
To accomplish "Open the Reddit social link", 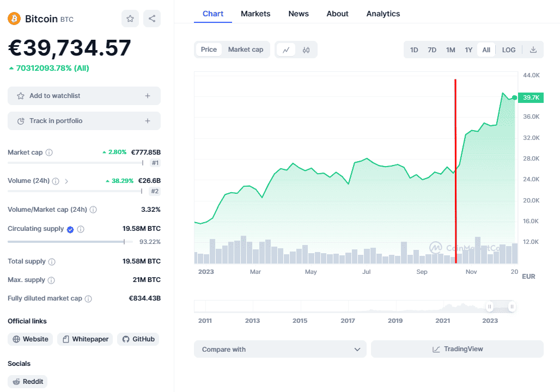I will tap(27, 382).
